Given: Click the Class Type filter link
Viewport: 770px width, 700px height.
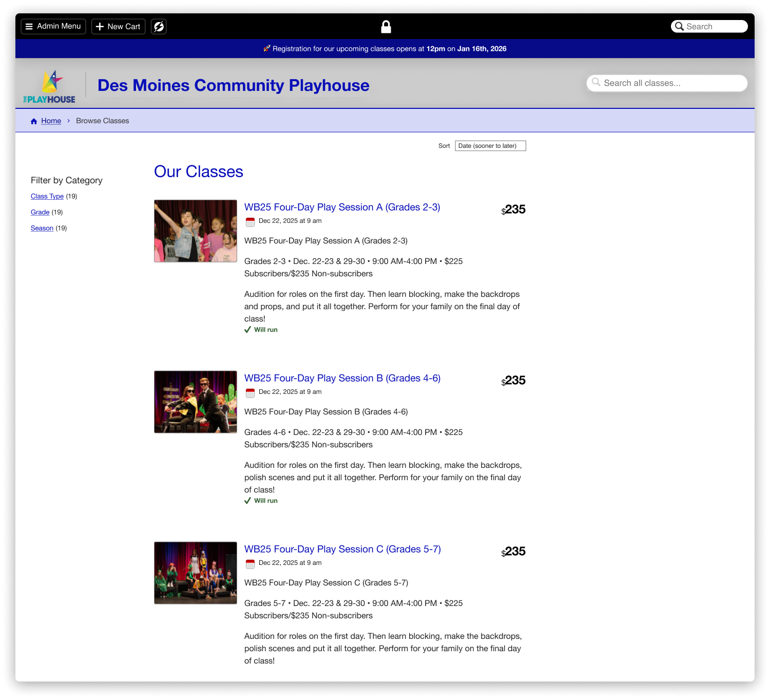Looking at the screenshot, I should [x=47, y=196].
